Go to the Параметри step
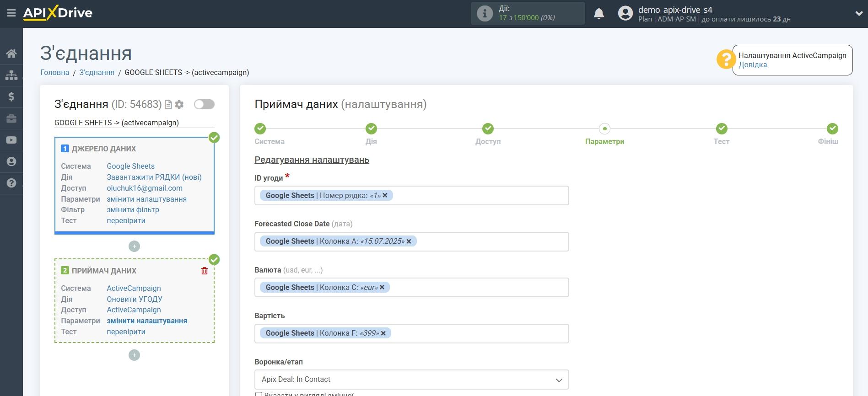This screenshot has height=396, width=868. tap(605, 128)
